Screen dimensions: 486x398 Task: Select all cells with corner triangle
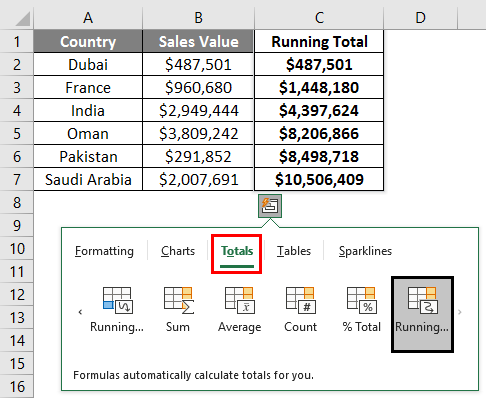[22, 19]
